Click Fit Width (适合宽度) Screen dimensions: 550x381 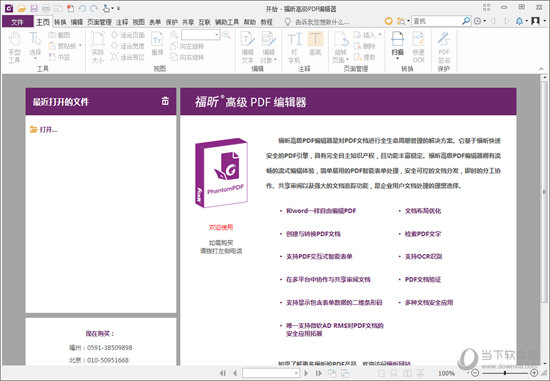coord(128,46)
